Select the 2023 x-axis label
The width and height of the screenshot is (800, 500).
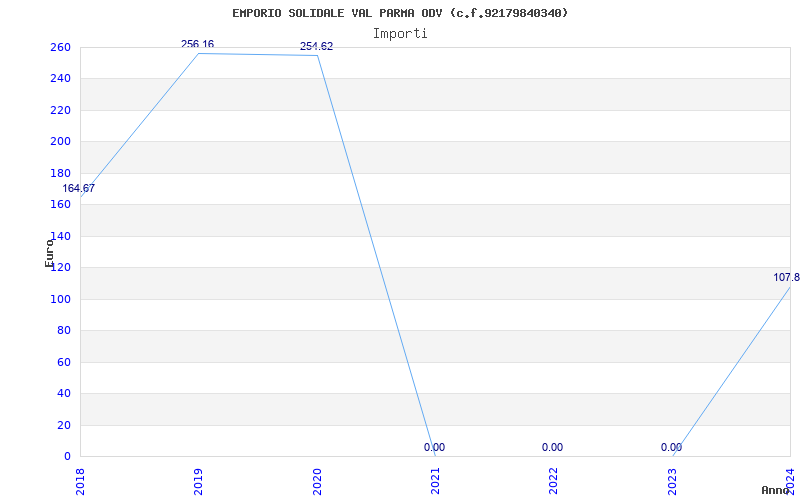[672, 481]
